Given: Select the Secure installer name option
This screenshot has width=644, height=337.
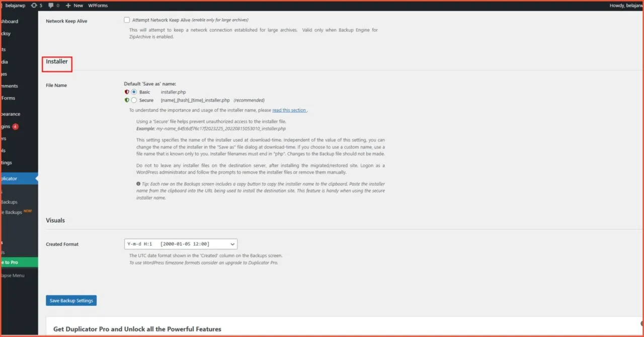Looking at the screenshot, I should pos(134,100).
